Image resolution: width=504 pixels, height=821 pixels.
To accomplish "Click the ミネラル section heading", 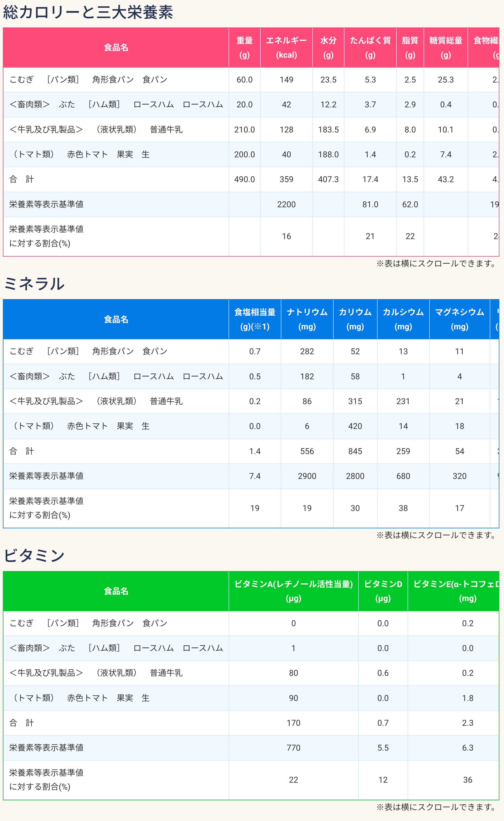I will click(x=34, y=284).
